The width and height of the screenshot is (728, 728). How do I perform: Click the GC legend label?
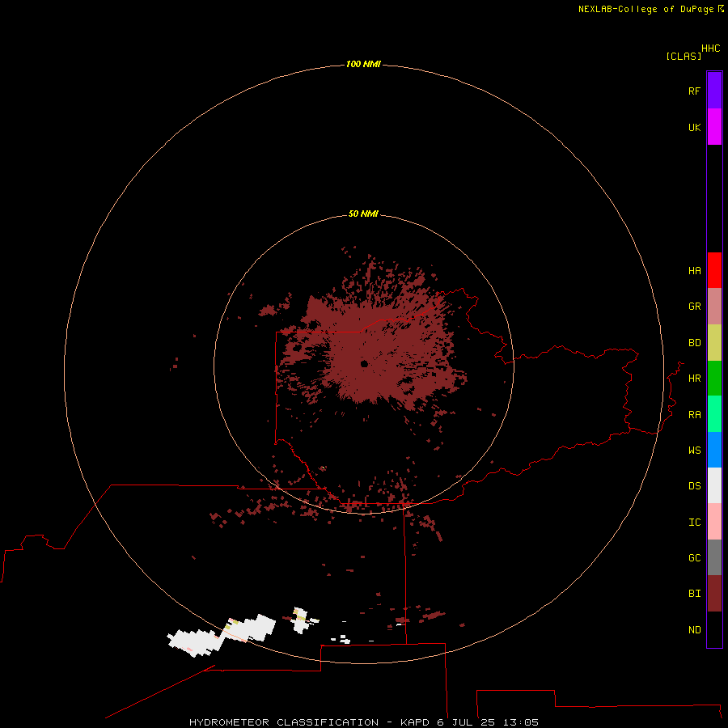pos(694,558)
